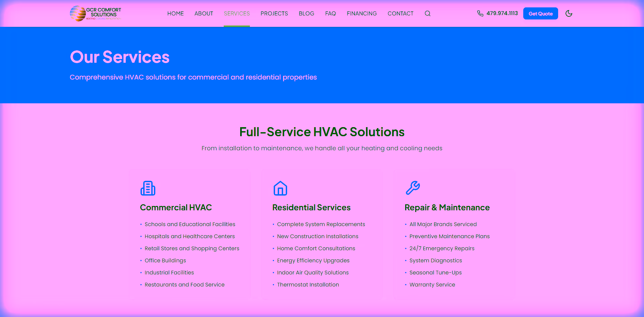Click Restaurants and Food Service item
Viewport: 644px width, 317px height.
(184, 284)
